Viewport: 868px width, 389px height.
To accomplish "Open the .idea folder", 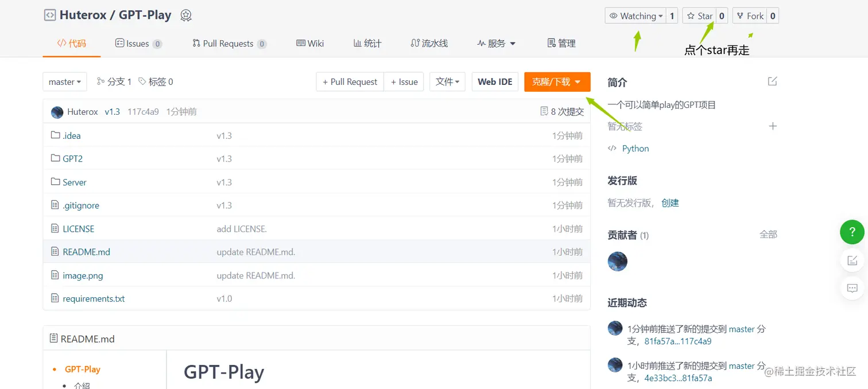I will (x=72, y=135).
